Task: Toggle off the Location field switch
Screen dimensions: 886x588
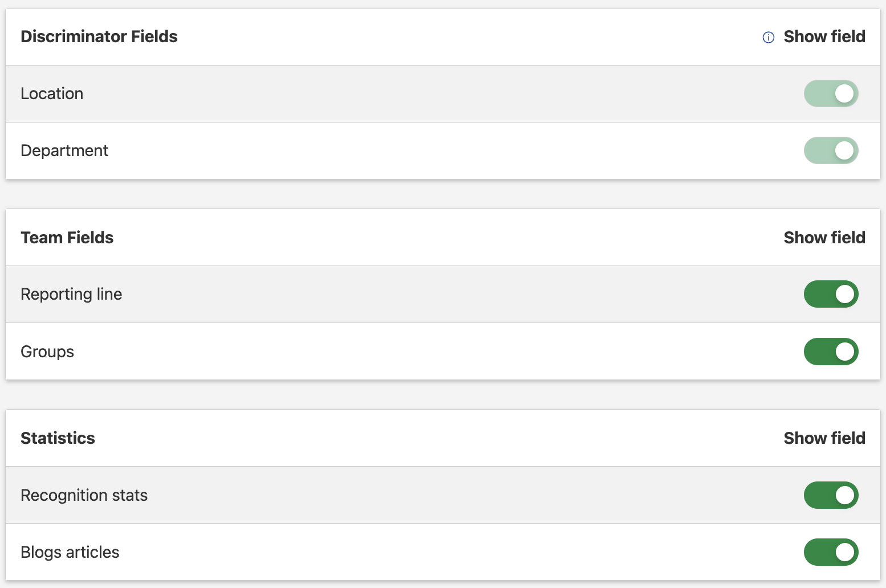Action: (x=831, y=93)
